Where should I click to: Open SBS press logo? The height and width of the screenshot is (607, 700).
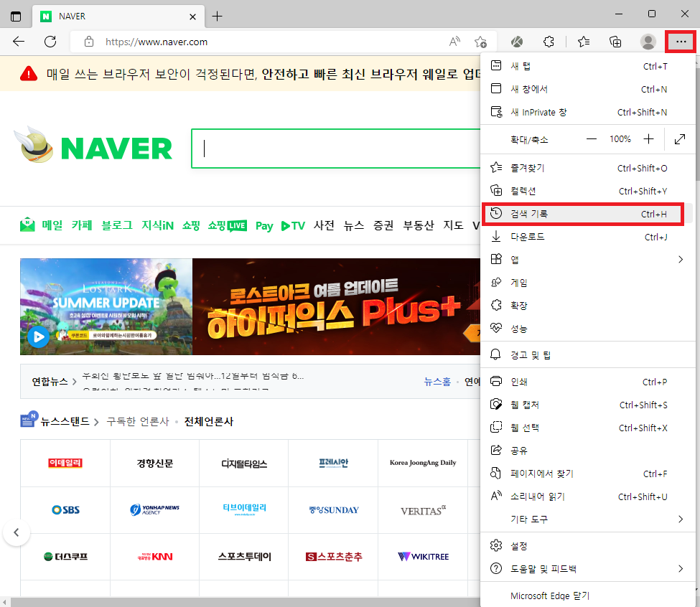pos(65,509)
